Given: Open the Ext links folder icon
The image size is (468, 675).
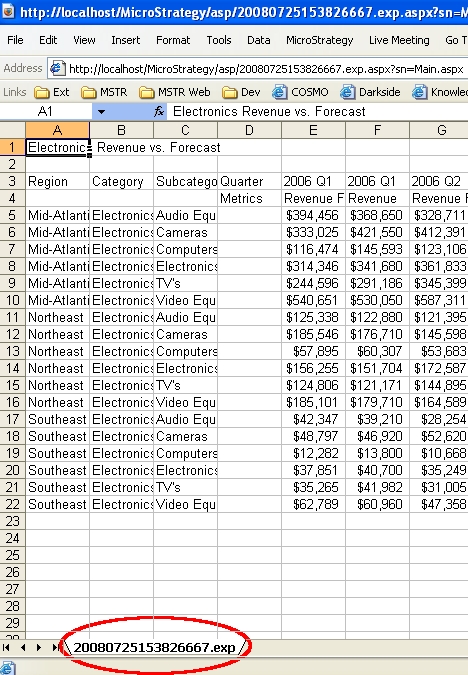Looking at the screenshot, I should pyautogui.click(x=41, y=92).
